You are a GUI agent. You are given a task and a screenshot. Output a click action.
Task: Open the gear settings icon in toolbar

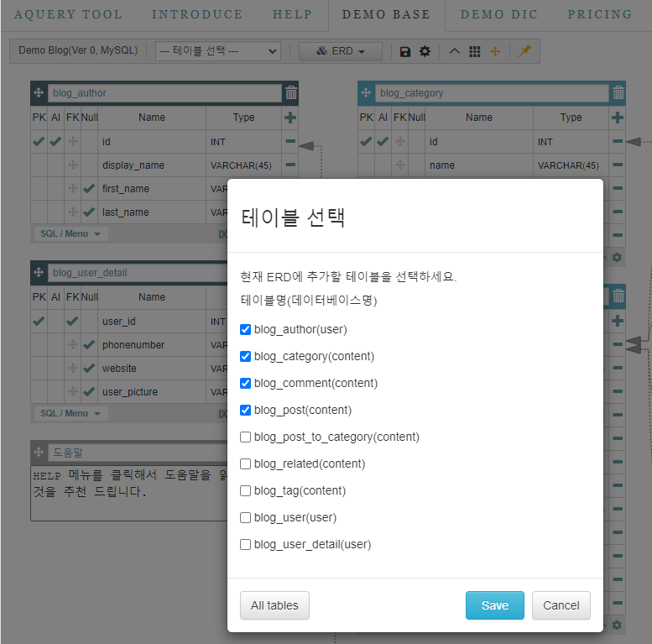tap(425, 51)
